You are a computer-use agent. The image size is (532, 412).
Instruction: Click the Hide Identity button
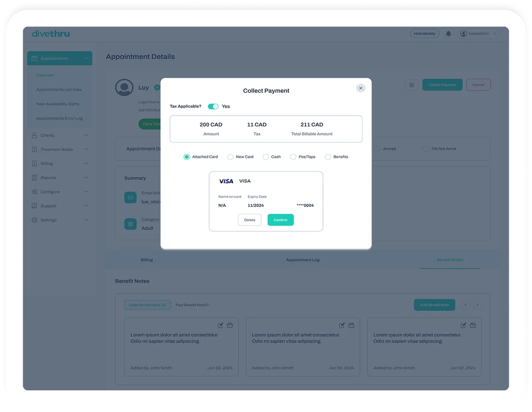click(x=424, y=34)
